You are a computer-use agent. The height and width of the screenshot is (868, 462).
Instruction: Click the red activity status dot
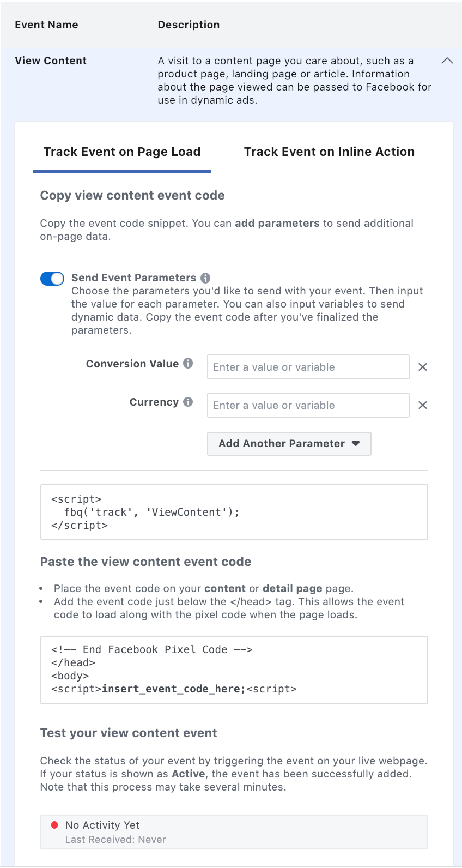click(54, 825)
